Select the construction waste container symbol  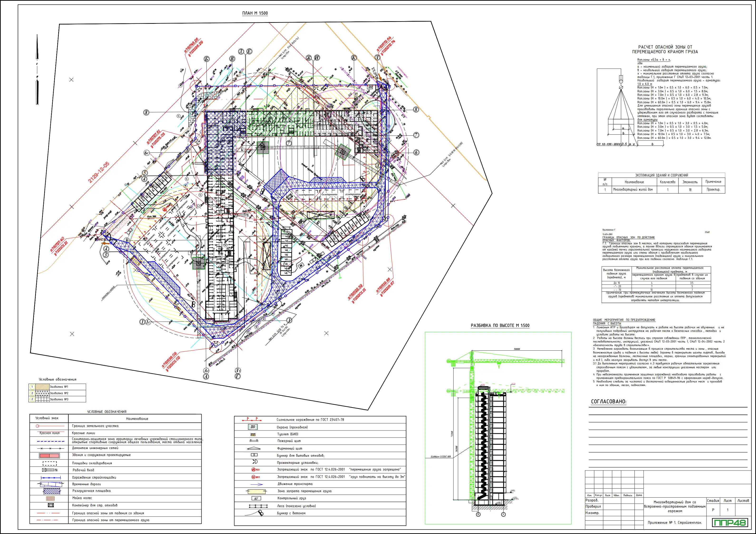[51, 505]
